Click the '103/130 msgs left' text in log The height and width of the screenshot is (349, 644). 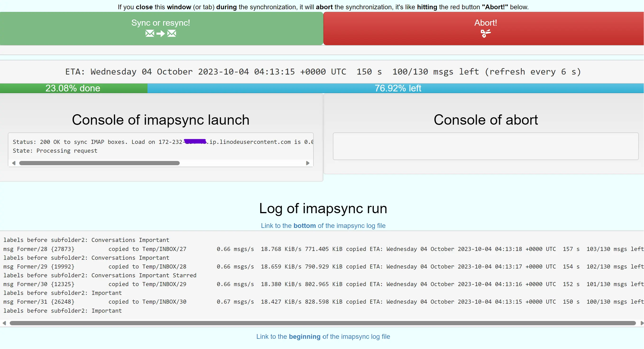[x=615, y=249]
